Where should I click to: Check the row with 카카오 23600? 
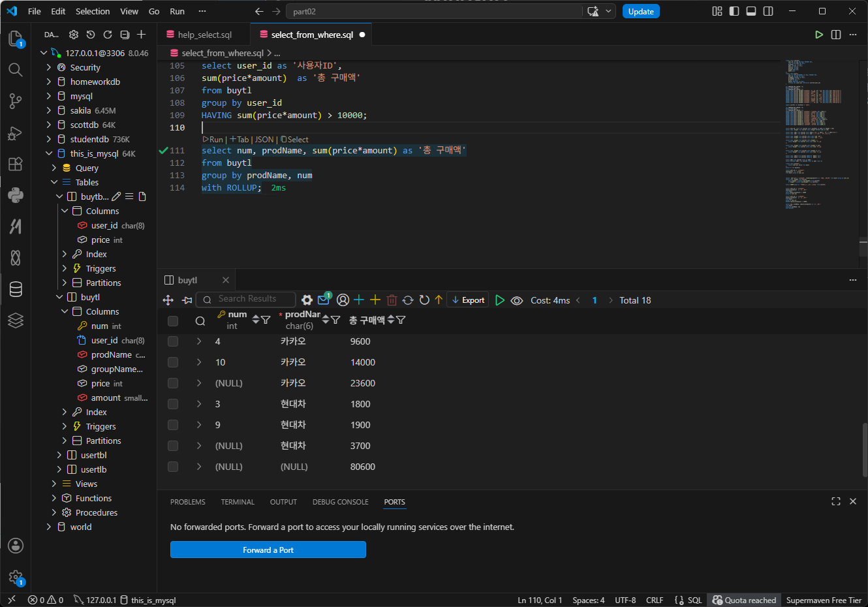(x=173, y=383)
